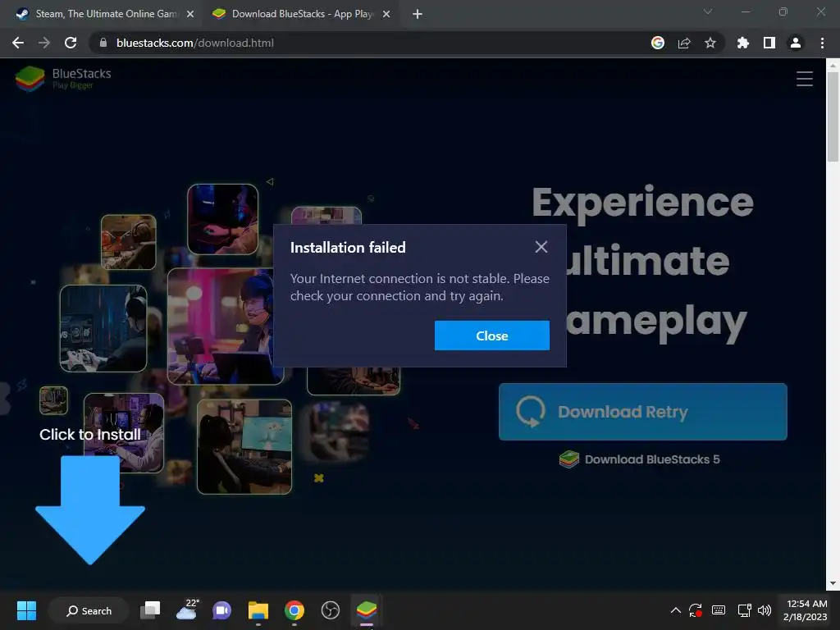The width and height of the screenshot is (840, 630).
Task: Open the Windows Start menu
Action: point(26,610)
